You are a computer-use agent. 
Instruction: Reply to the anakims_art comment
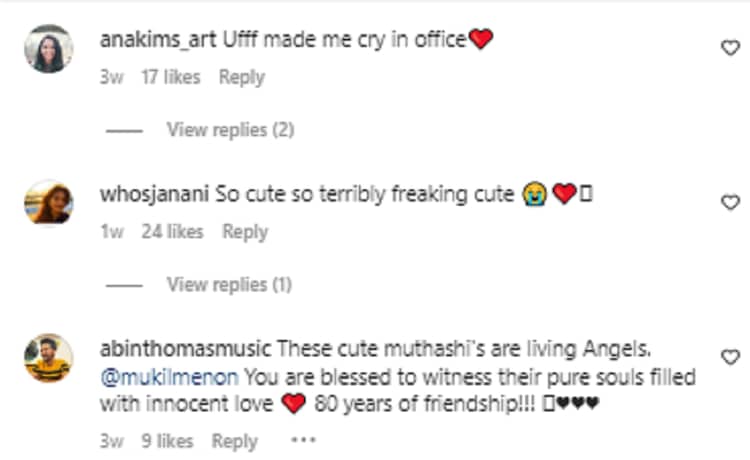(241, 77)
